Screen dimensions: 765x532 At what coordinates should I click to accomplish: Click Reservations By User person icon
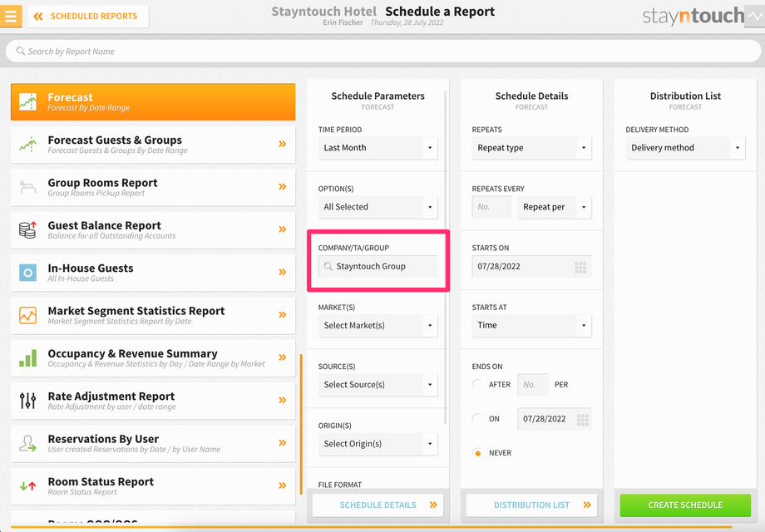coord(27,443)
